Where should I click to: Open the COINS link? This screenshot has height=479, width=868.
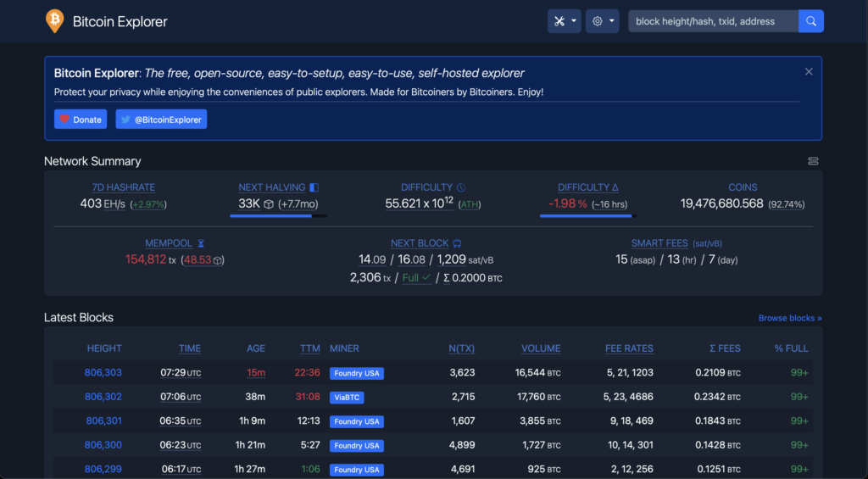[x=743, y=187]
